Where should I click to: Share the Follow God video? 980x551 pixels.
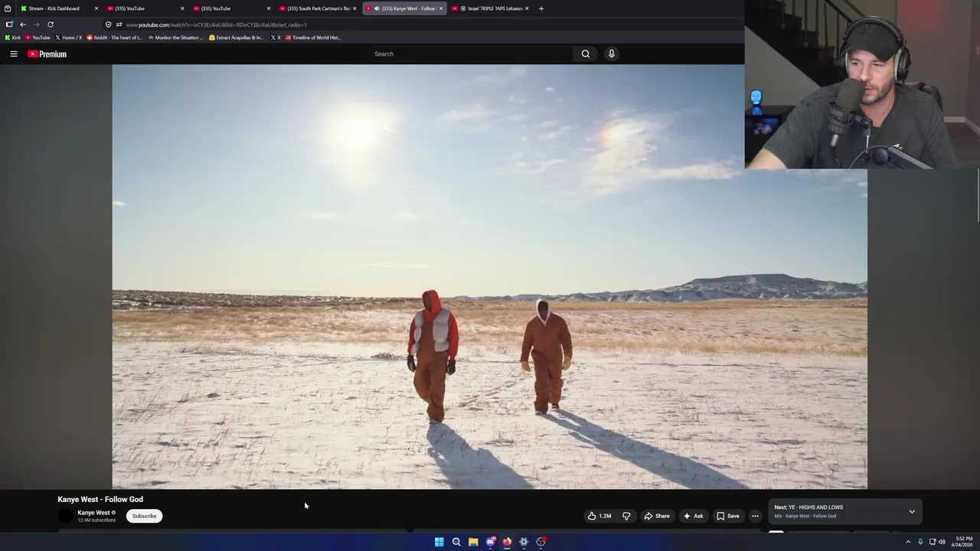tap(656, 516)
